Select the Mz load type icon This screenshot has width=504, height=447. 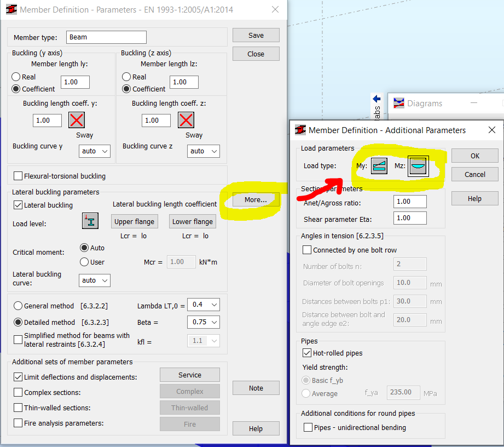[418, 165]
